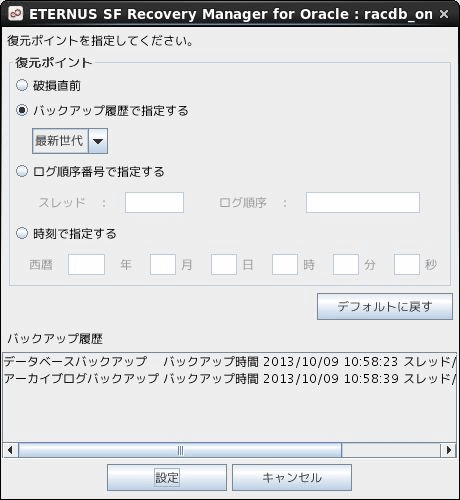Click the 秒 second input field
Viewport: 460px width, 500px height.
[407, 264]
